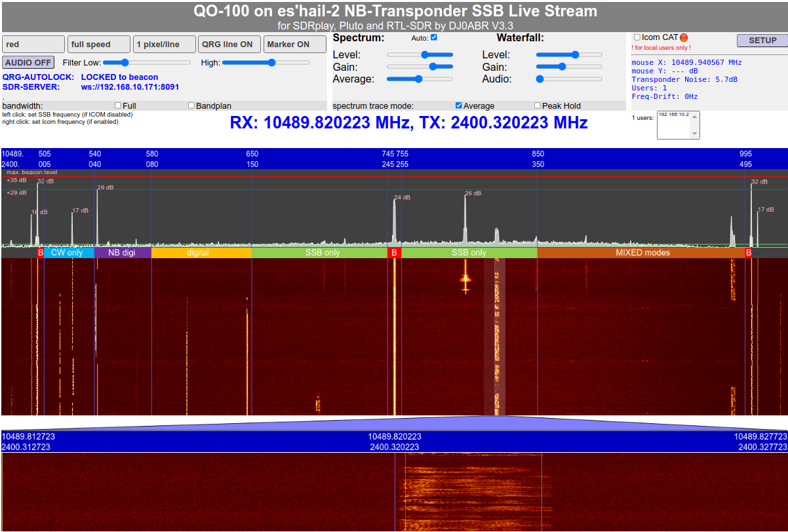Adjust the waterfall Audio slider
Screen dimensions: 788x532
(541, 79)
